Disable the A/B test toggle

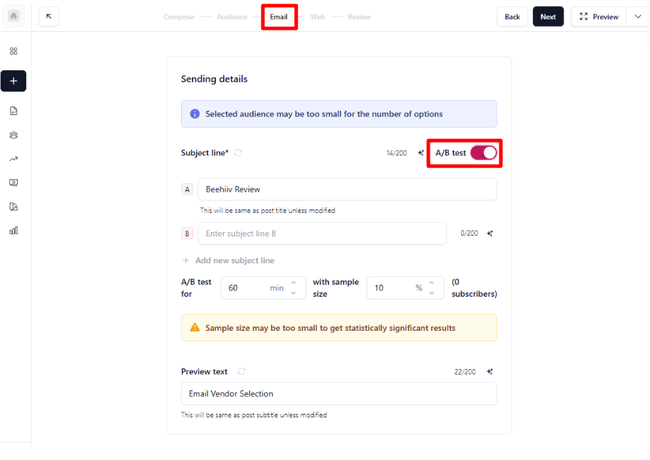tap(483, 153)
